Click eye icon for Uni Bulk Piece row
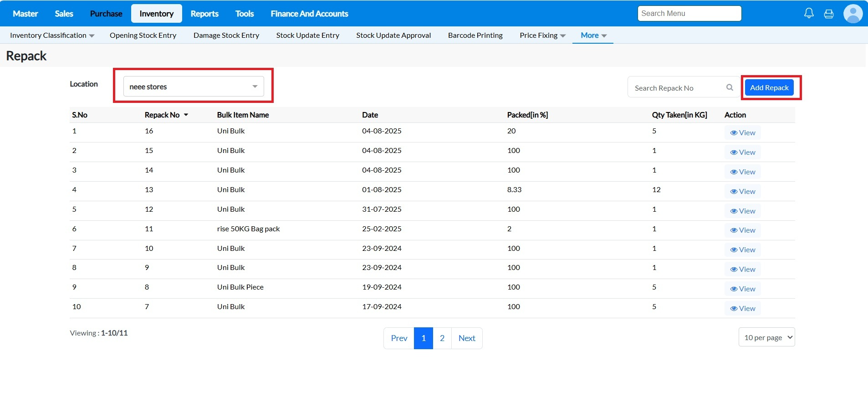Viewport: 868px width, 397px height. click(734, 289)
